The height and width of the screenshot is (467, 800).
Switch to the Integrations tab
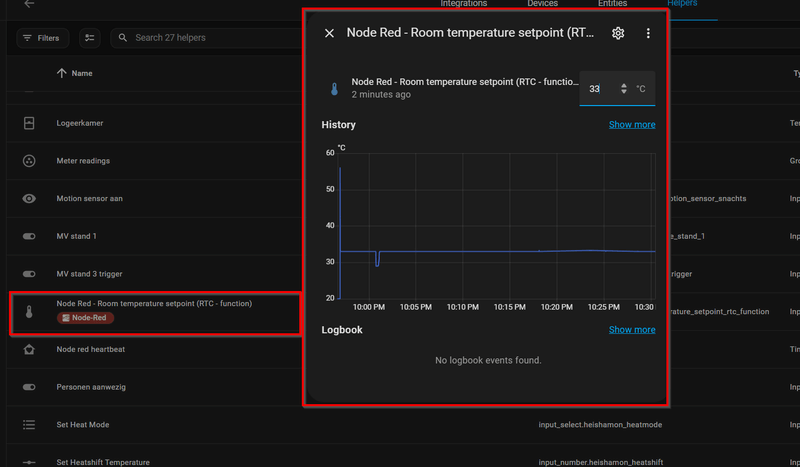[463, 4]
